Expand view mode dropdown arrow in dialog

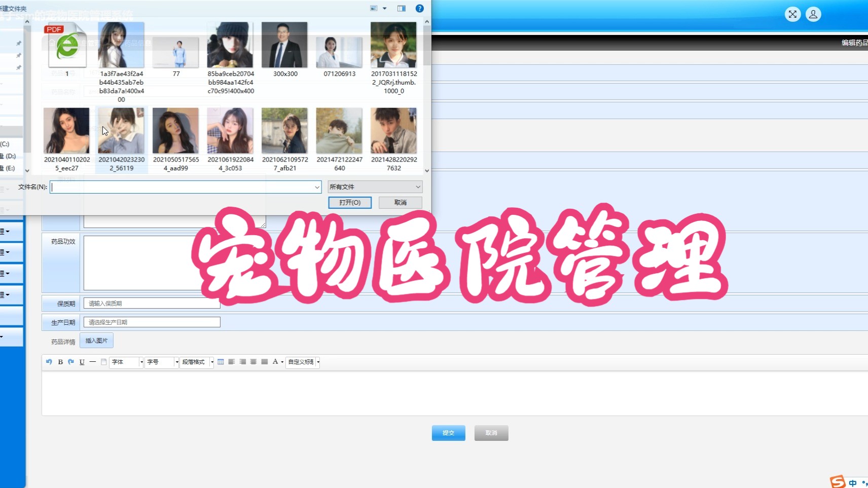click(x=384, y=8)
